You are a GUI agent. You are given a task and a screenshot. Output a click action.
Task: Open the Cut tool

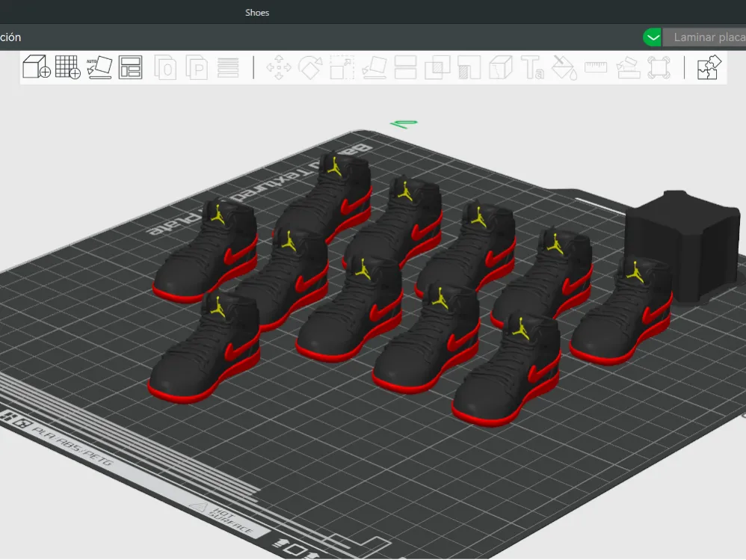[x=405, y=67]
